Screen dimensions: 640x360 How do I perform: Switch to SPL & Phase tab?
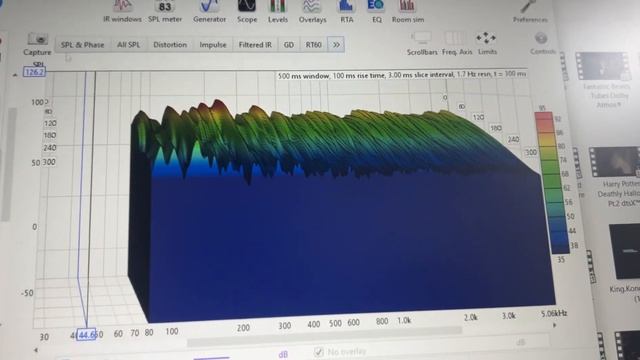(82, 45)
